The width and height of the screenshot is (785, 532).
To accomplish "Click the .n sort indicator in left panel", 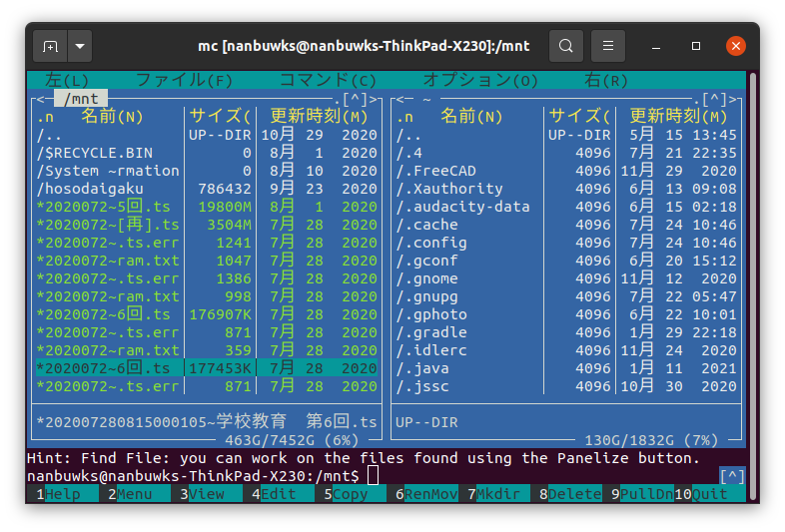I will 45,117.
